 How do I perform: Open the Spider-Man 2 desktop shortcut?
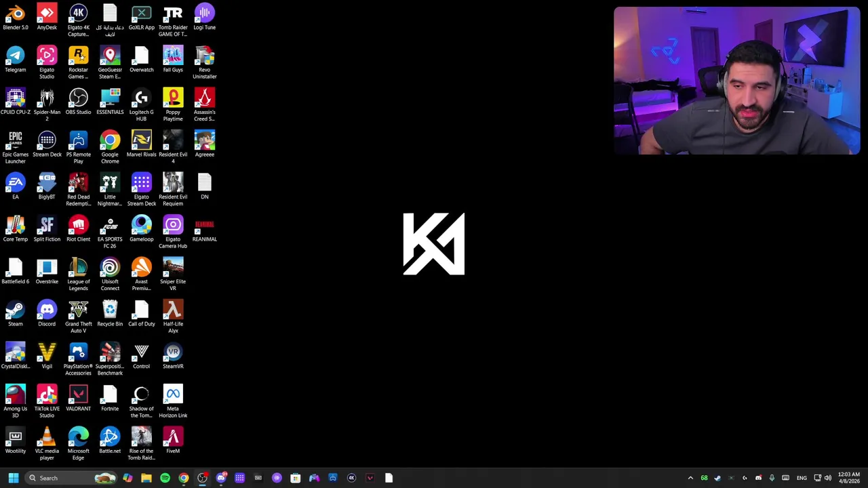(x=47, y=106)
